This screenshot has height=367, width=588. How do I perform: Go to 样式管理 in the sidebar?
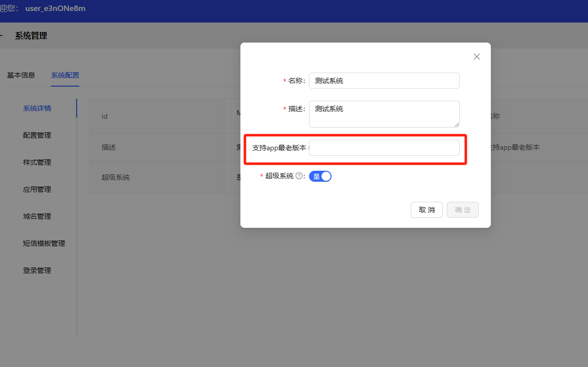37,162
